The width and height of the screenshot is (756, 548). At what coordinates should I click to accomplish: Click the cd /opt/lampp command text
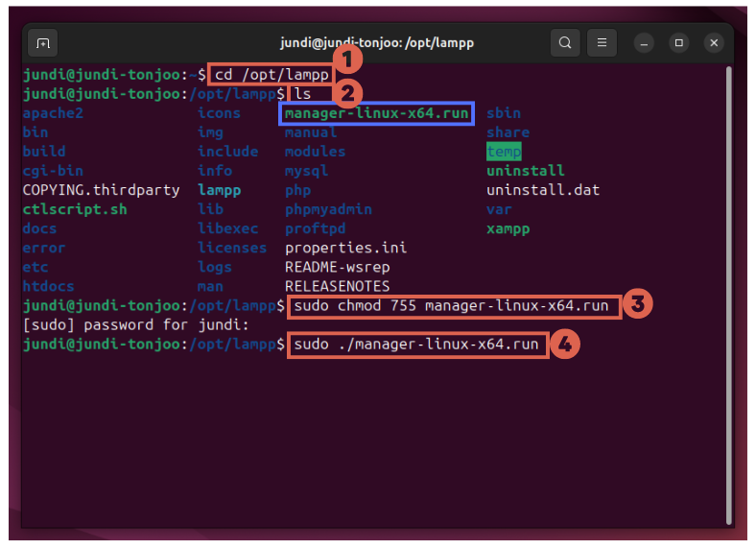(x=272, y=75)
